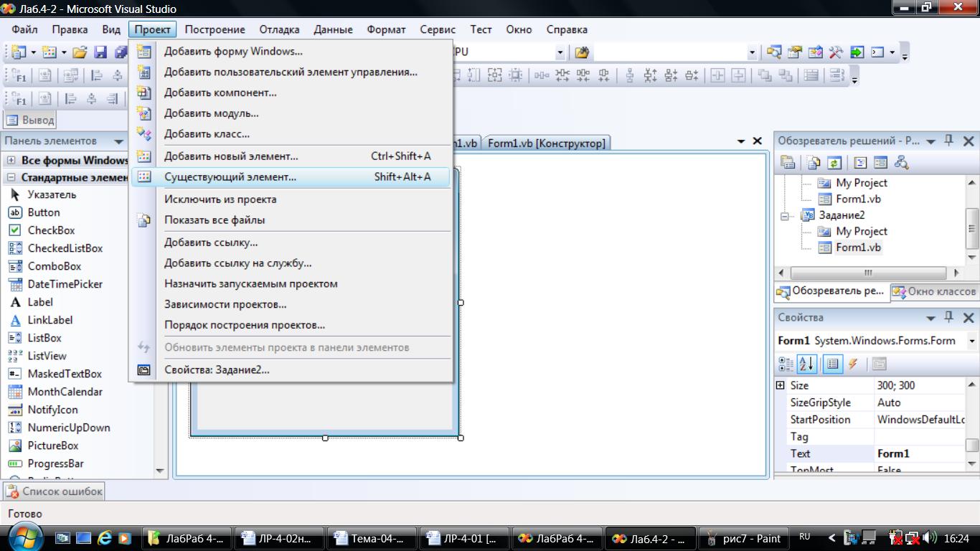
Task: Click the New Project toolbar icon
Action: point(19,52)
